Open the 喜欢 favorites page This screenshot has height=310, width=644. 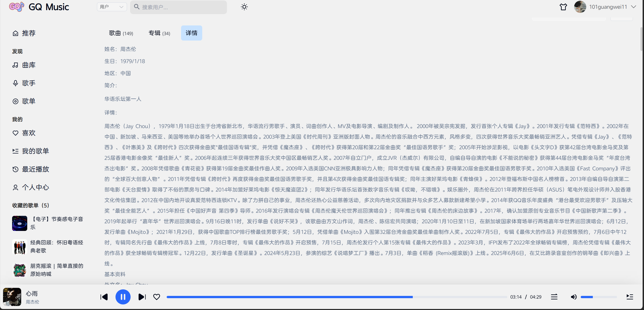tap(28, 133)
